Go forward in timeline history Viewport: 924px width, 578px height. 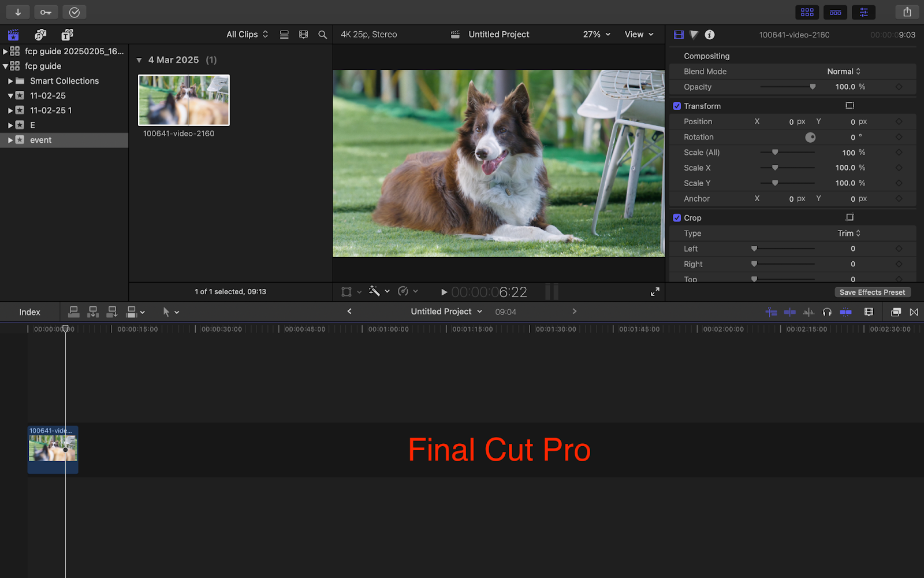click(x=574, y=312)
